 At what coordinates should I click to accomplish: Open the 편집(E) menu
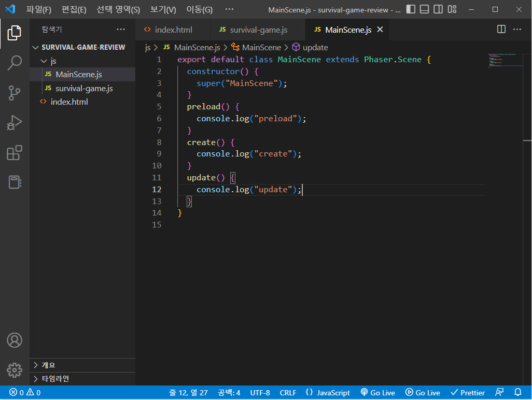[74, 9]
